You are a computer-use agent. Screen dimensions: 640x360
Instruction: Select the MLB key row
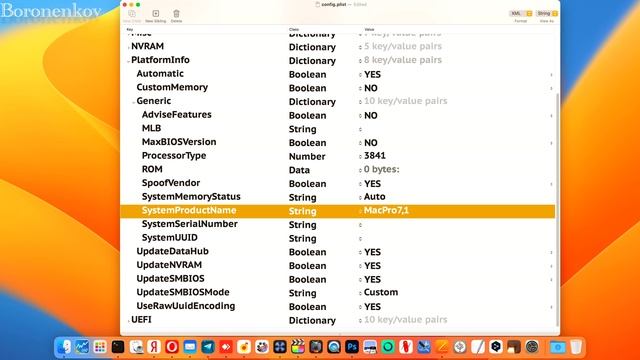point(151,129)
